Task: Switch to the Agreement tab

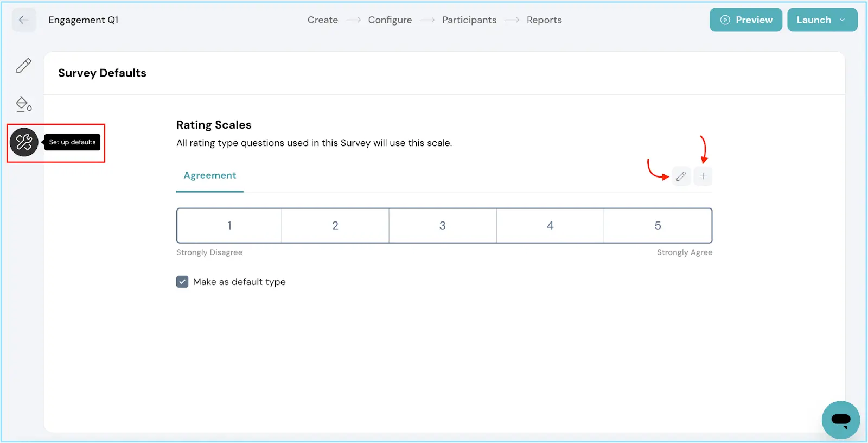Action: [x=209, y=175]
